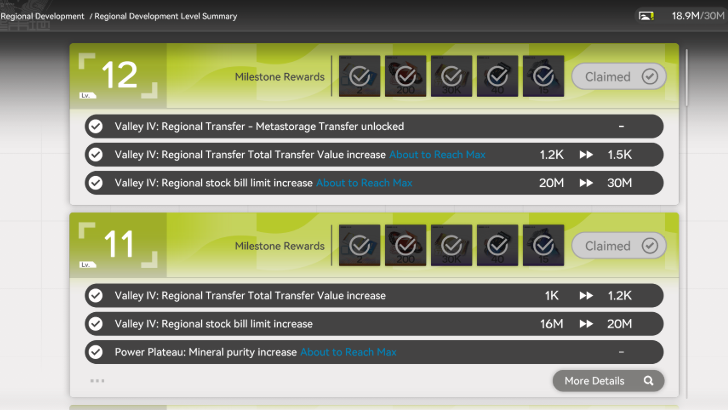Click level 12 Milestone Rewards label
The width and height of the screenshot is (728, 410).
click(x=280, y=77)
